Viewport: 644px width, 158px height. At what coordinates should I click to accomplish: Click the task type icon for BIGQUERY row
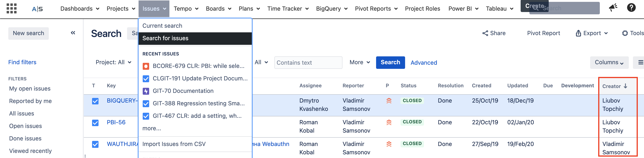coord(95,101)
